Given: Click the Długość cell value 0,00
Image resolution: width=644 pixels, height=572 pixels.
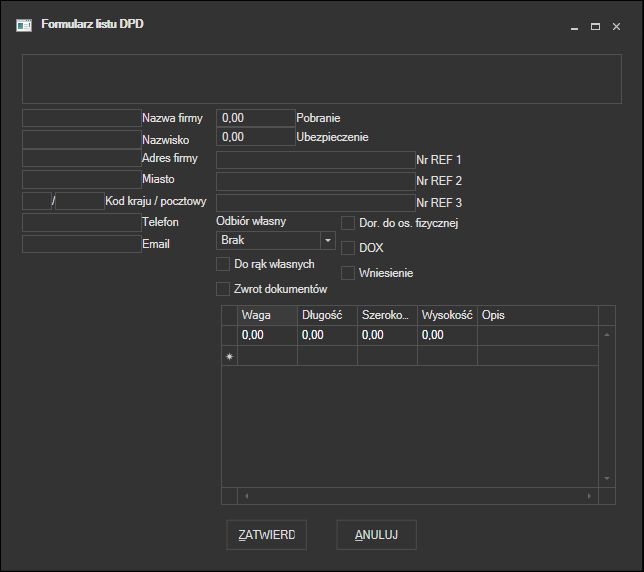Looking at the screenshot, I should [327, 335].
